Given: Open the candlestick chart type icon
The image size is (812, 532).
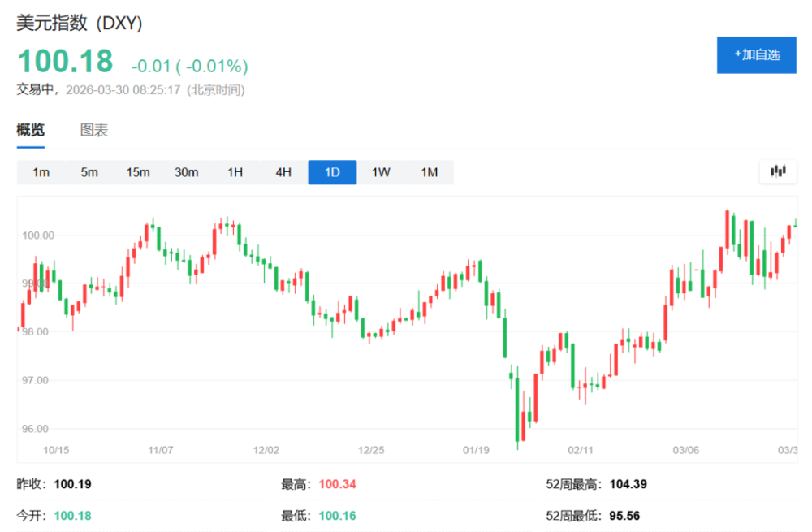Looking at the screenshot, I should point(778,171).
